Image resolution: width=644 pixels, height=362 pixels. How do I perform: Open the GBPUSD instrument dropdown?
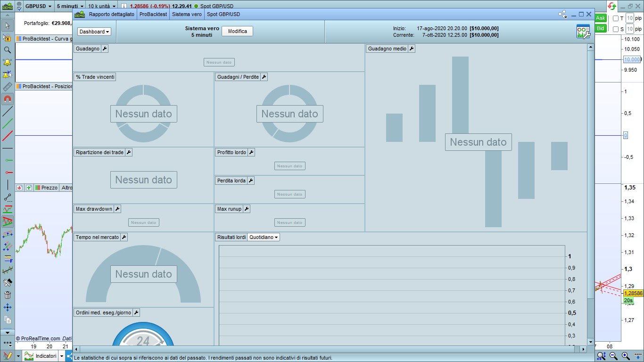[x=38, y=6]
